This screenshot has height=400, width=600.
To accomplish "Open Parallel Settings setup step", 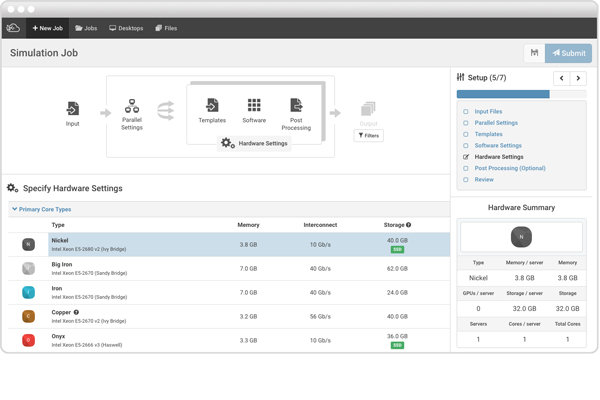I will tap(496, 123).
